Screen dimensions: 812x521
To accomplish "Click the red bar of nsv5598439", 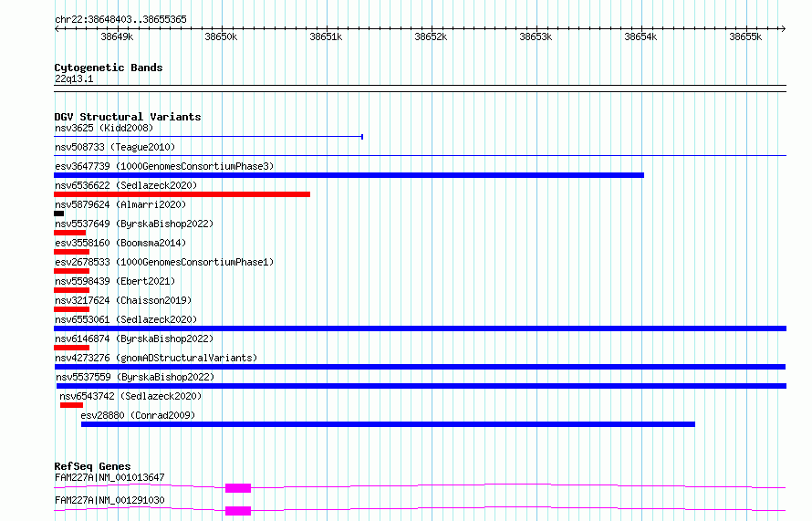I will pos(71,290).
